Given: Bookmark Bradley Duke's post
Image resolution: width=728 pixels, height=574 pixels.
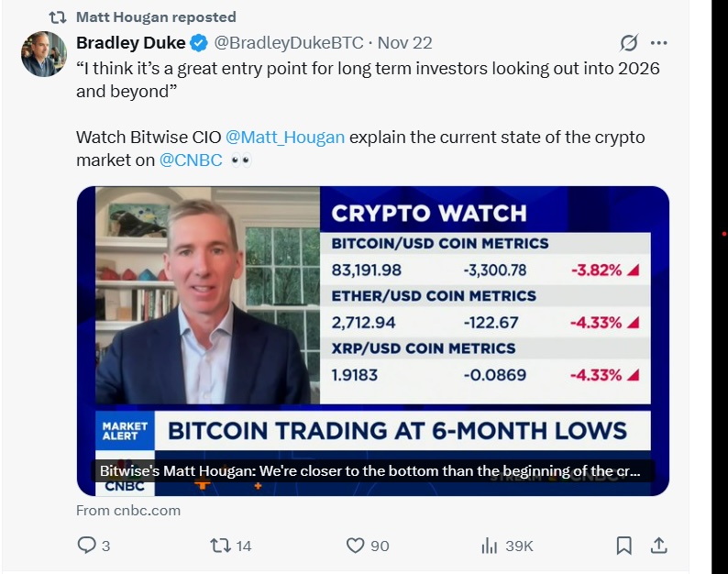Looking at the screenshot, I should pos(623,546).
